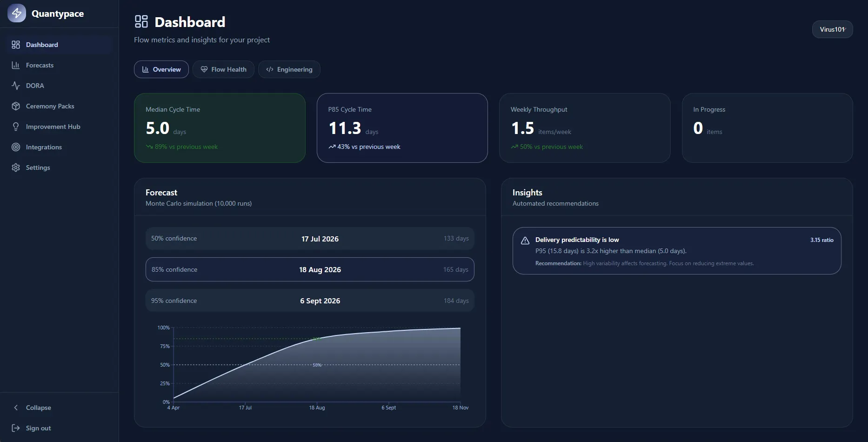Image resolution: width=868 pixels, height=442 pixels.
Task: Click the Quantypace lightning bolt logo
Action: (x=17, y=13)
